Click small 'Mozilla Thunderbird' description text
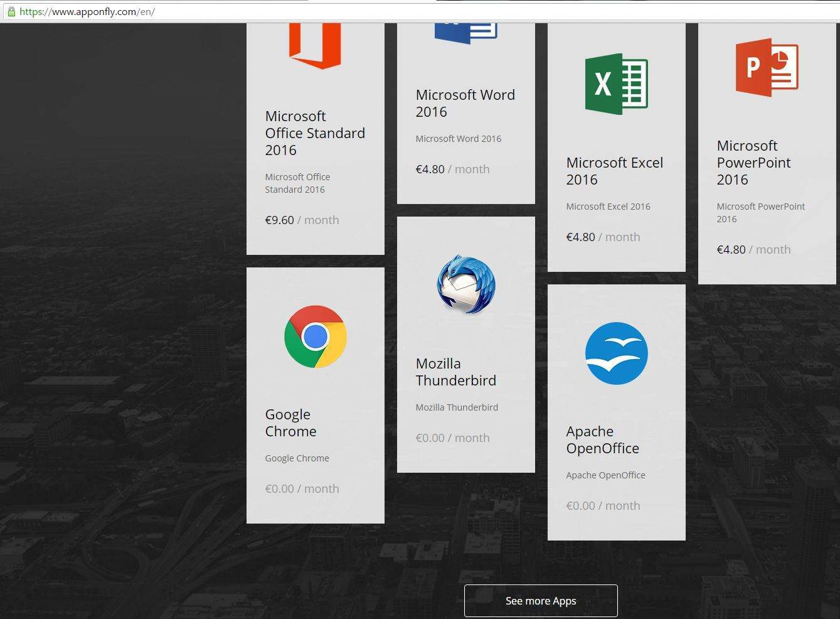 [x=457, y=407]
